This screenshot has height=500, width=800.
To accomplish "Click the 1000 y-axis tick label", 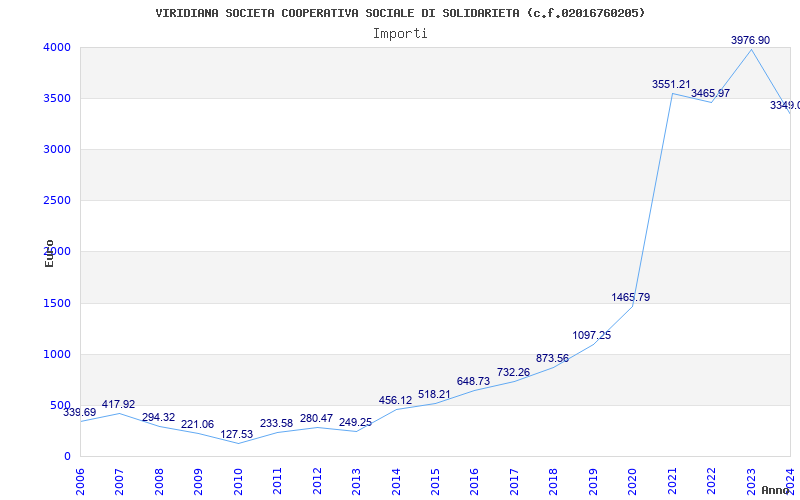I will point(55,355).
